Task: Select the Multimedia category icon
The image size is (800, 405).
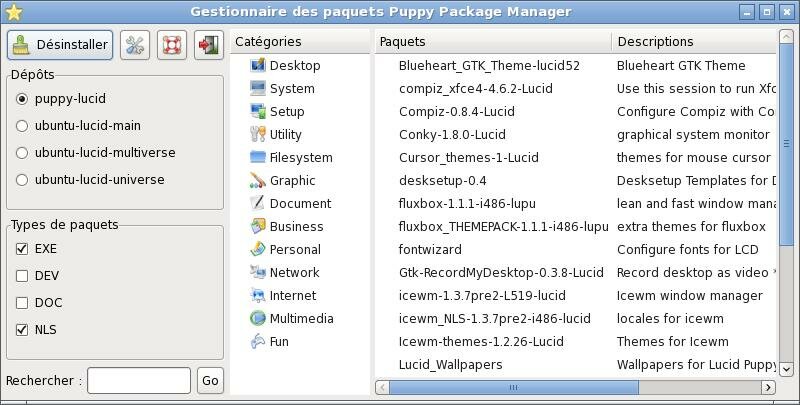Action: pyautogui.click(x=258, y=318)
